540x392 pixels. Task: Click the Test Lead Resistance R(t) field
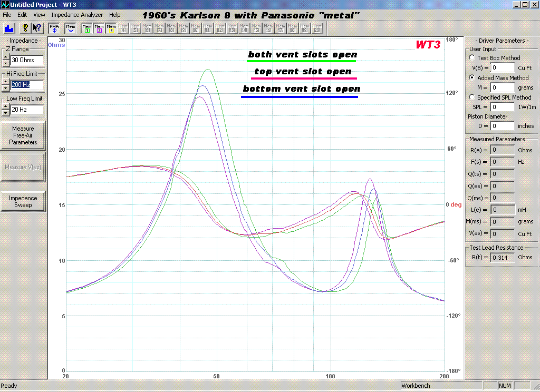click(x=503, y=258)
